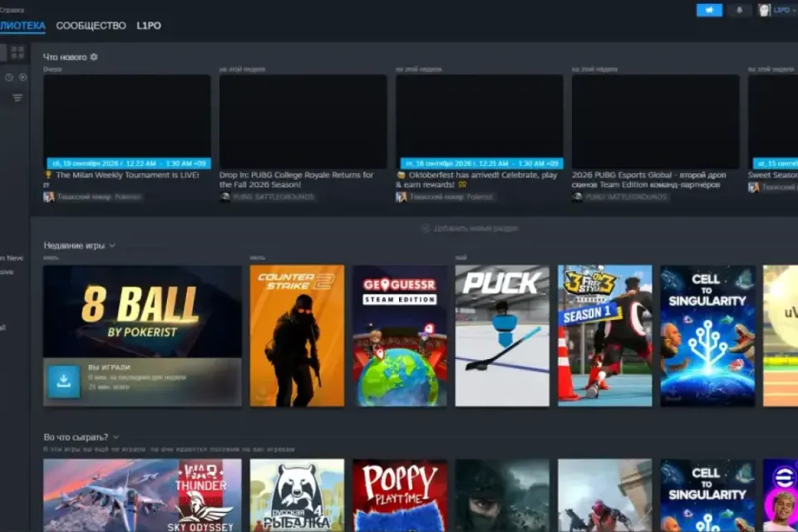Switch library to grid view icon
798x532 pixels.
(x=17, y=52)
